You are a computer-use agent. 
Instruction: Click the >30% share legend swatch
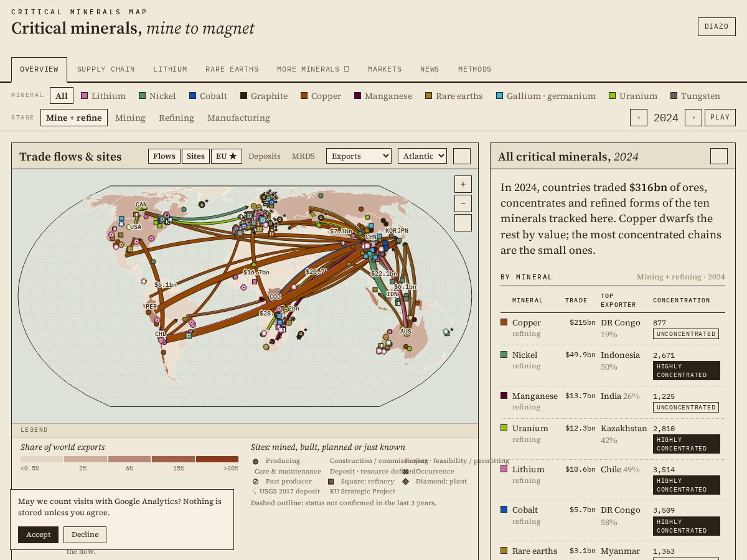[x=217, y=459]
